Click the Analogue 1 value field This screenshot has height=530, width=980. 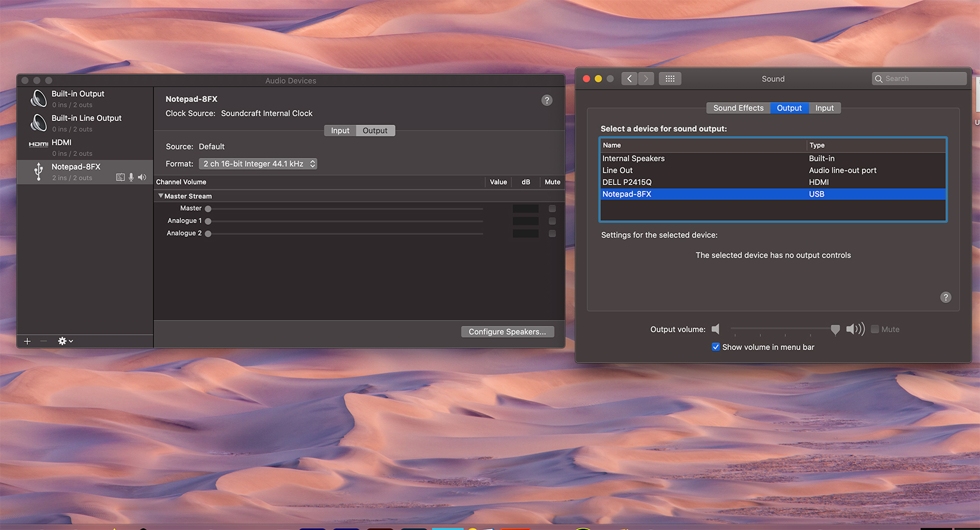(x=525, y=221)
